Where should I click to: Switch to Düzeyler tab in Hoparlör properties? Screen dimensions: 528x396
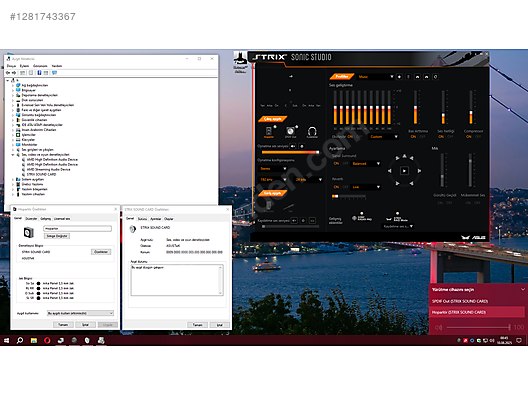point(31,219)
